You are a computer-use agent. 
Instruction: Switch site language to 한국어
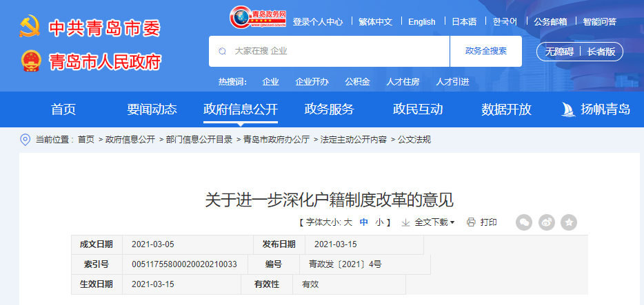pyautogui.click(x=505, y=22)
